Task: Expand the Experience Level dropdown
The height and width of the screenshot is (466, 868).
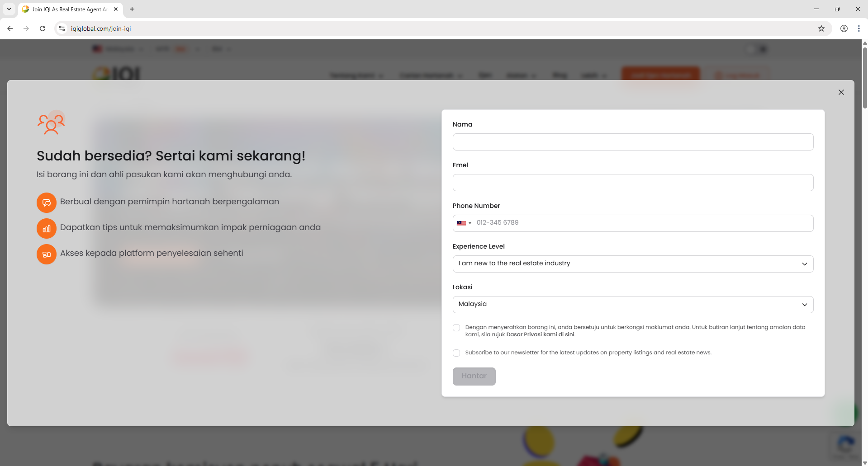Action: point(632,264)
